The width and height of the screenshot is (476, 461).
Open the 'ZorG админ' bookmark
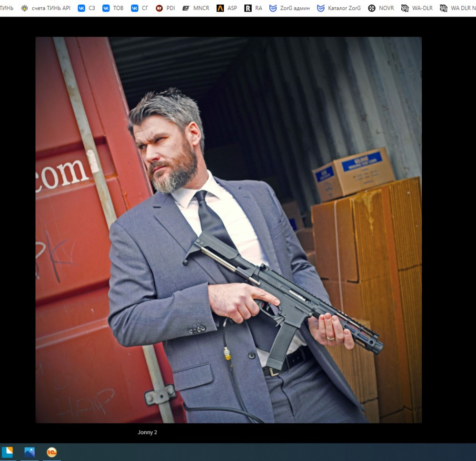click(x=289, y=8)
